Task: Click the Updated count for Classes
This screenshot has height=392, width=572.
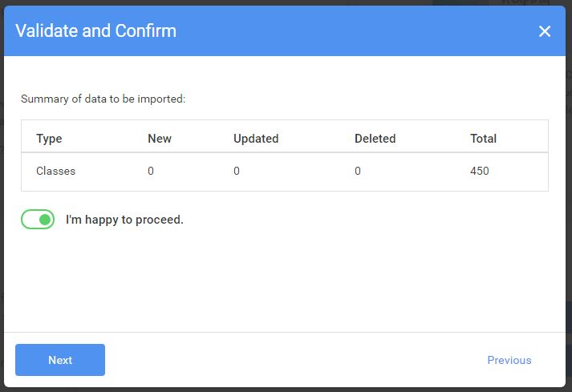Action: (237, 171)
